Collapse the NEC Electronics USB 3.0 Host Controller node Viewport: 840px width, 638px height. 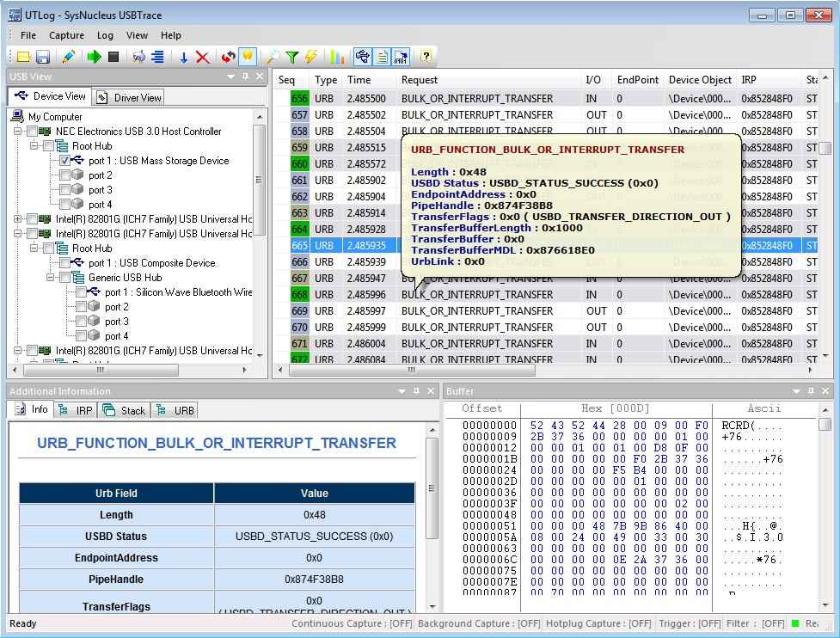pyautogui.click(x=17, y=132)
